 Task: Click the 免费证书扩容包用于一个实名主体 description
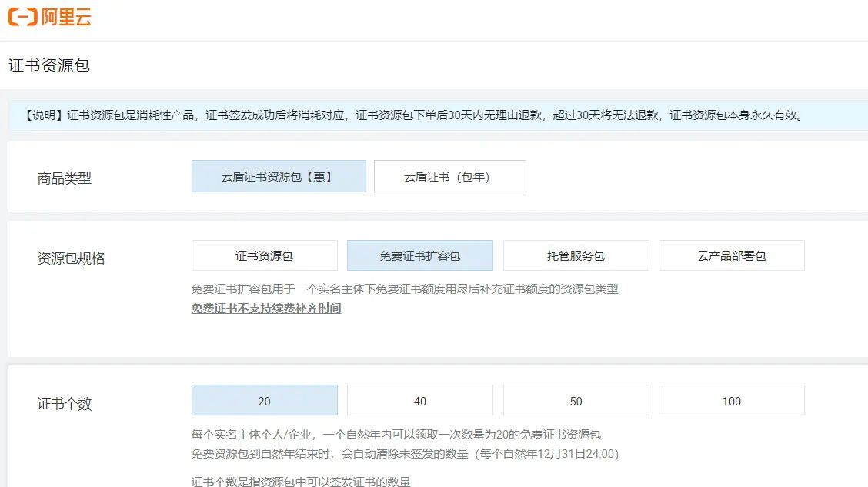click(405, 289)
